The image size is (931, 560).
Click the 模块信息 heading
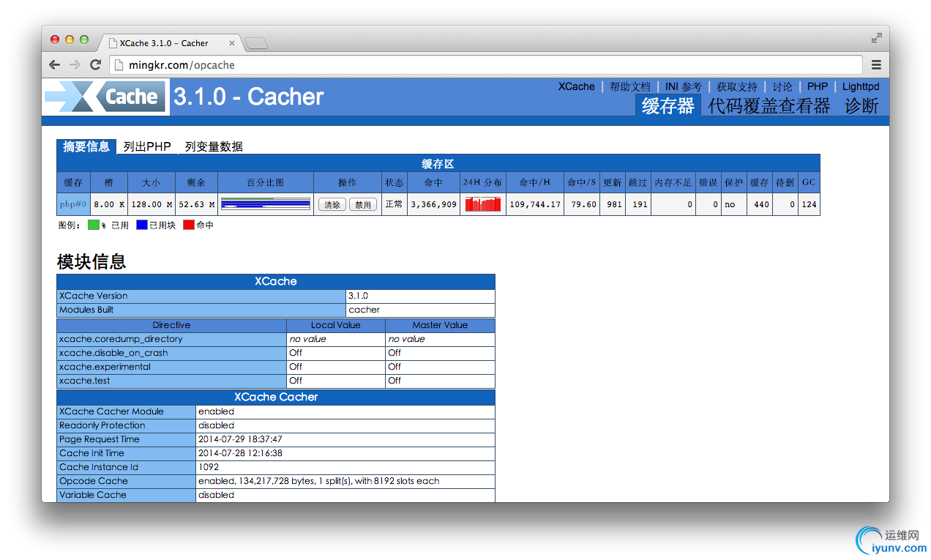(91, 261)
